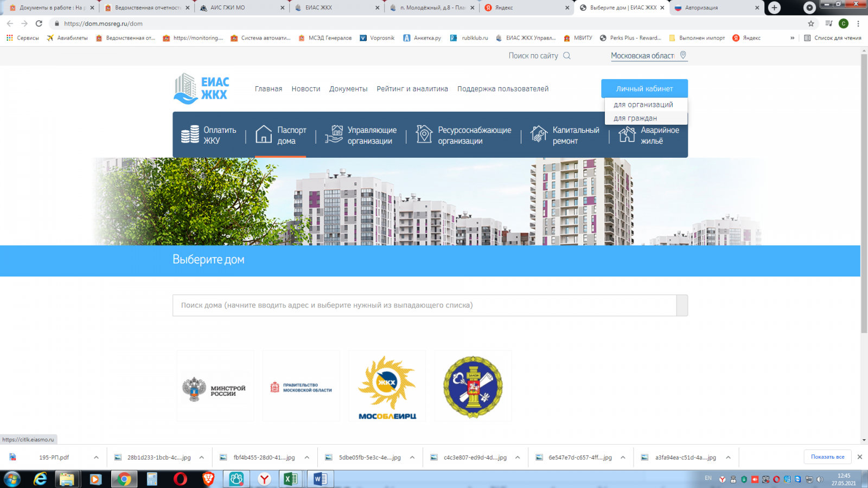Image resolution: width=868 pixels, height=488 pixels.
Task: Select для организаций in Личный кабинет menu
Action: click(643, 105)
